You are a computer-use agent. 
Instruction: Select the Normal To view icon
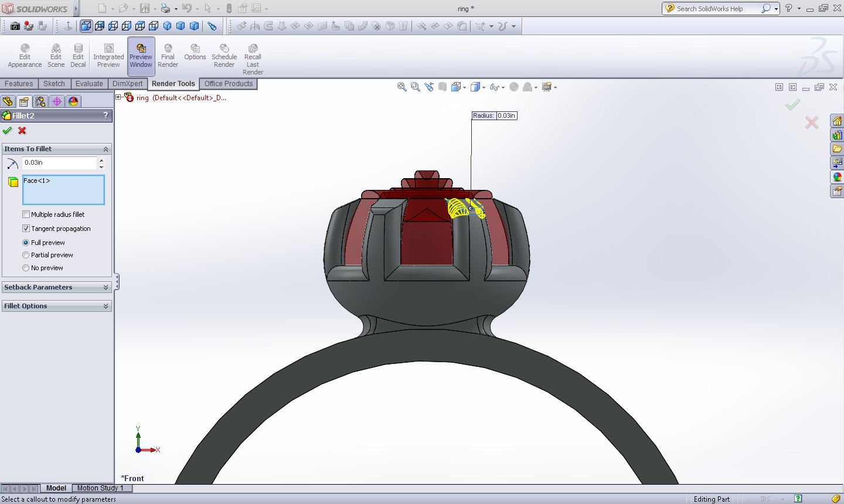68,26
